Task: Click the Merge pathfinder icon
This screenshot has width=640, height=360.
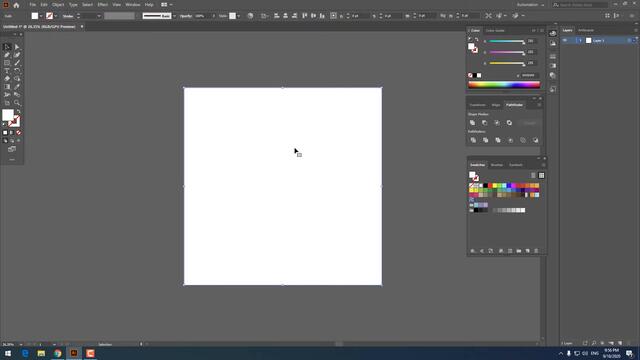Action: tap(498, 140)
